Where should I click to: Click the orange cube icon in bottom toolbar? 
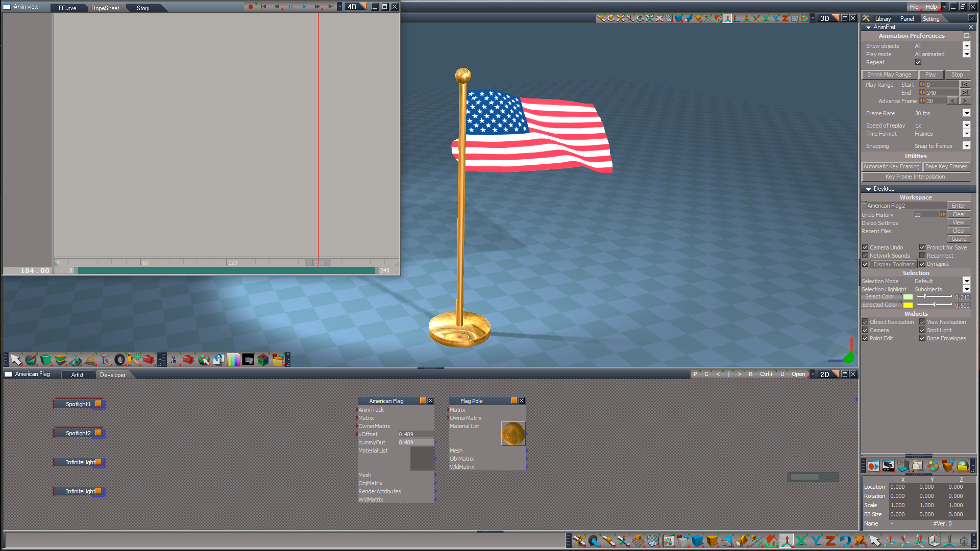(712, 540)
